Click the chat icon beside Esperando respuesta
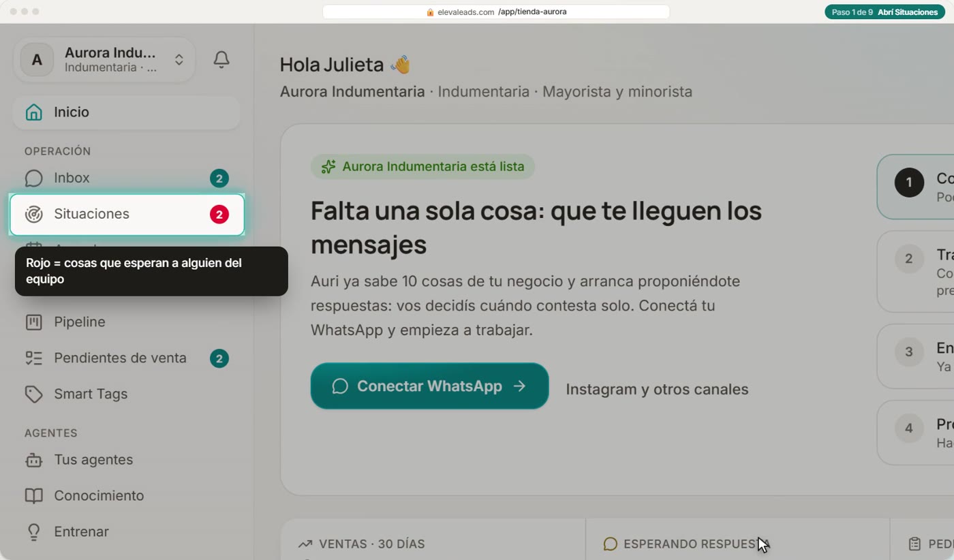Screen dimensions: 954x560 click(611, 544)
